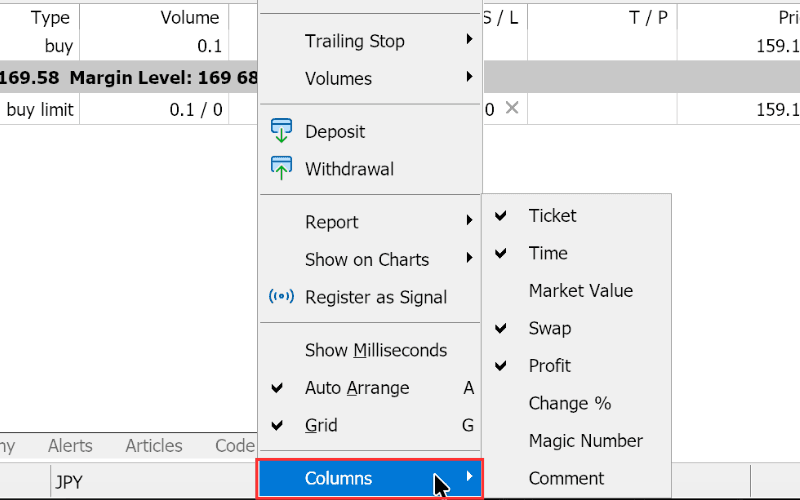800x500 pixels.
Task: Switch to the Alerts tab
Action: click(x=70, y=446)
